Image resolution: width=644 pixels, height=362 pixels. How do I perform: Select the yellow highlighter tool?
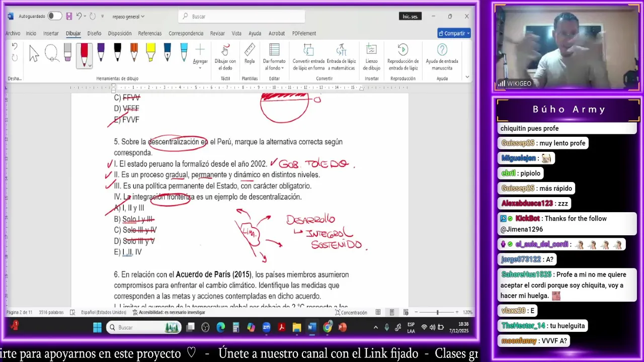pos(150,53)
